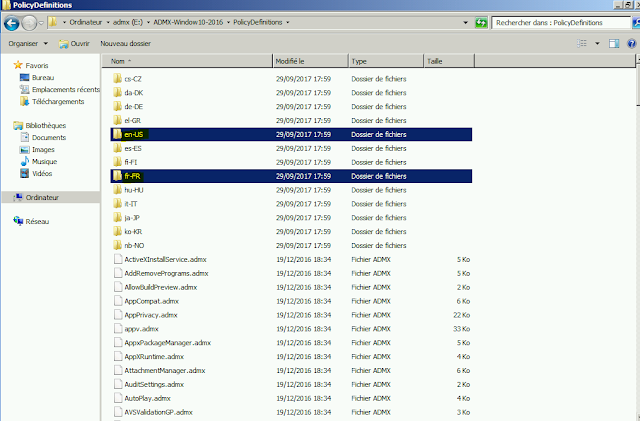
Task: Click Ordinateur in the address breadcrumb
Action: (85, 22)
